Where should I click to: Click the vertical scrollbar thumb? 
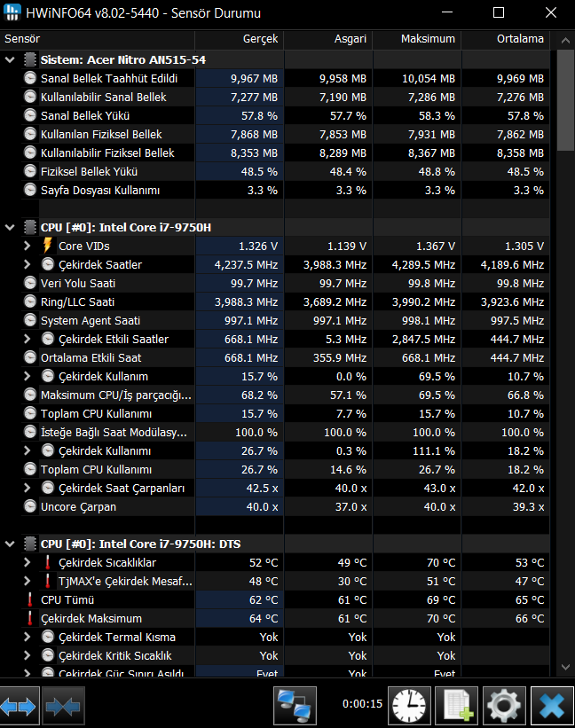565,100
